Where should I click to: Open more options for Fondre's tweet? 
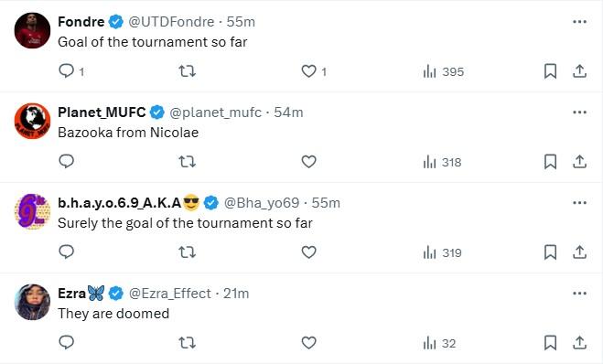579,22
